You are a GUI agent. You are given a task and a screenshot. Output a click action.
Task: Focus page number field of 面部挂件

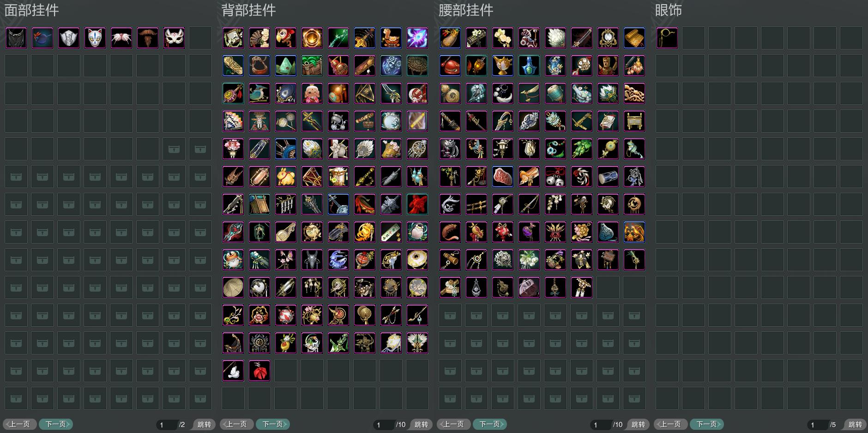click(167, 425)
